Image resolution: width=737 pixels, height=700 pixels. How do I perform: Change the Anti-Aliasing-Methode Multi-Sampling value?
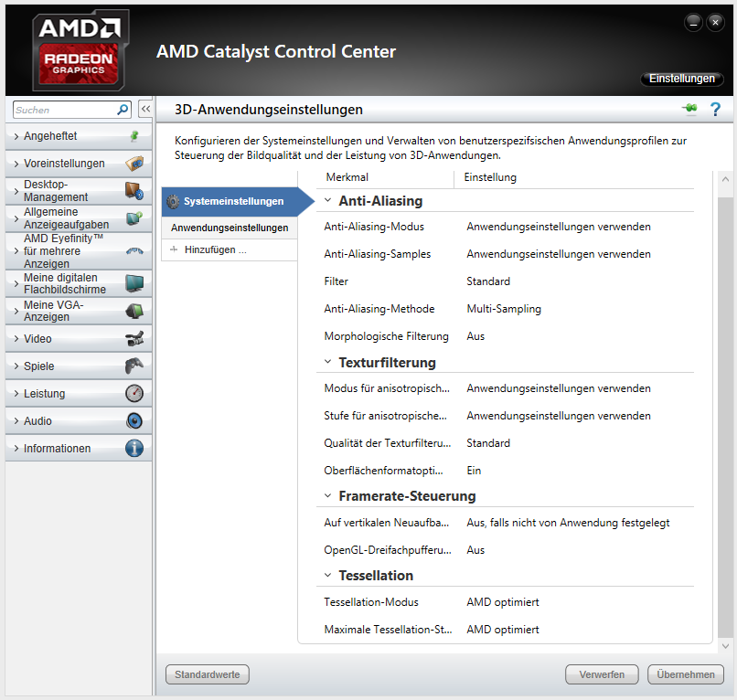coord(504,309)
